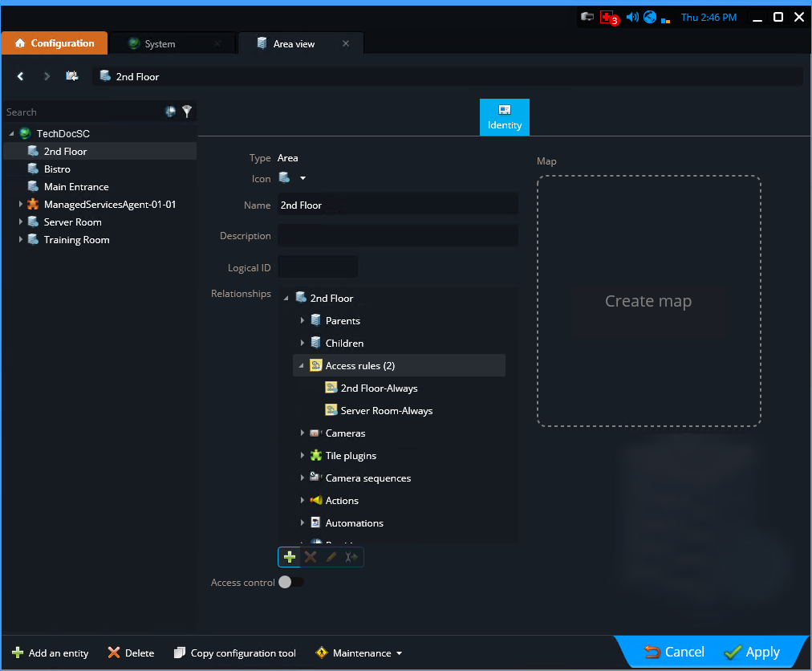Switch to the System tab
The height and width of the screenshot is (671, 812).
click(x=160, y=44)
